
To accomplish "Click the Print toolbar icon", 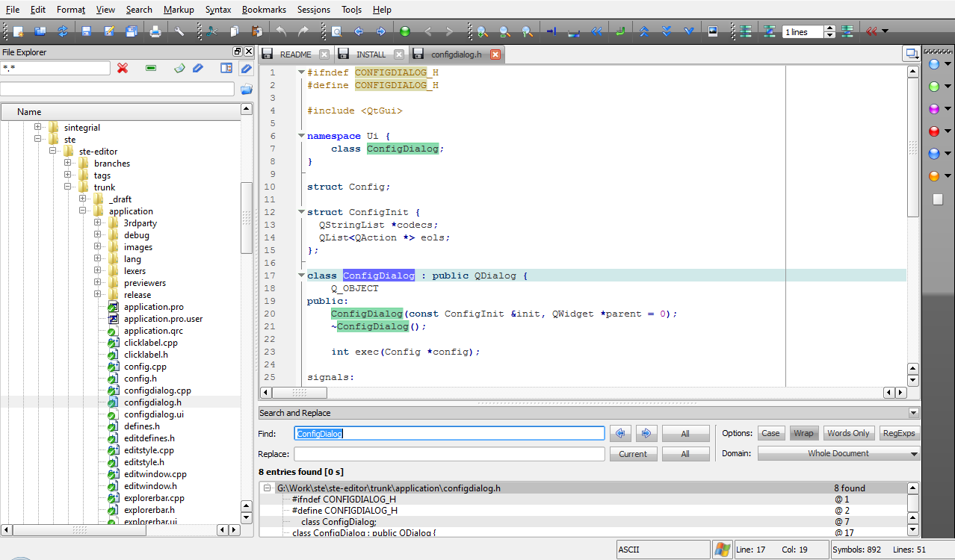I will pyautogui.click(x=155, y=31).
